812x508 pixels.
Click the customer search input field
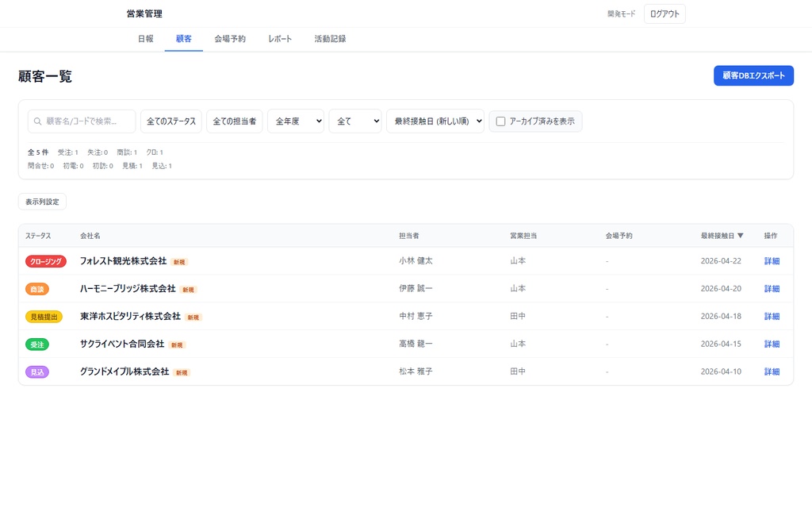point(81,121)
